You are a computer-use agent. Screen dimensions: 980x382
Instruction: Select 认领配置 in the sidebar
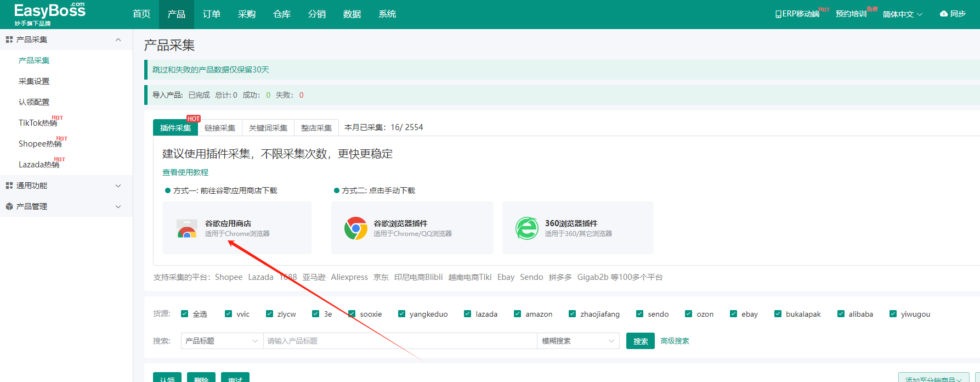point(34,102)
